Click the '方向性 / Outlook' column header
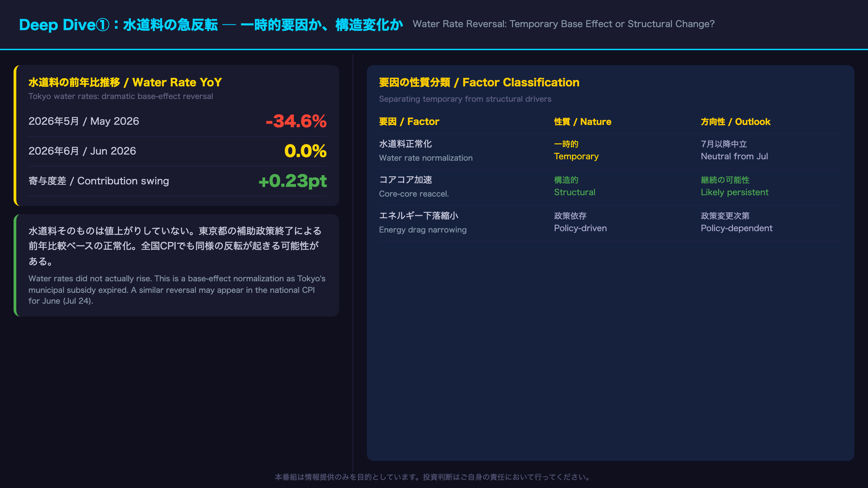The width and height of the screenshot is (868, 488). pyautogui.click(x=735, y=122)
